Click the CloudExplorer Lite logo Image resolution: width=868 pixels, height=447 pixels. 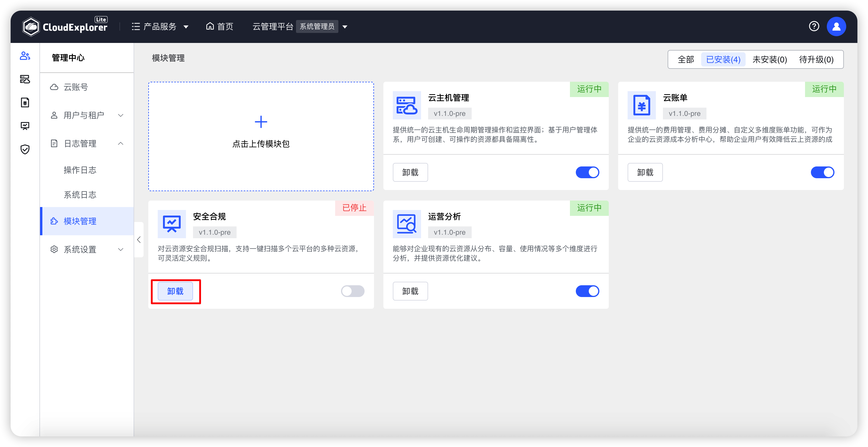(x=65, y=26)
